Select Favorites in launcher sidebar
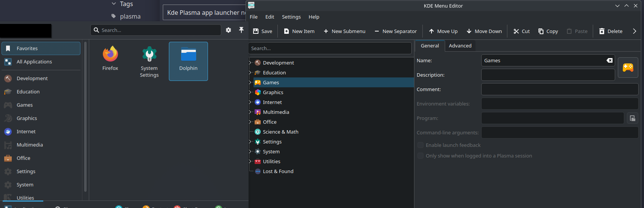Screen dimensions: 644x208 point(41,48)
